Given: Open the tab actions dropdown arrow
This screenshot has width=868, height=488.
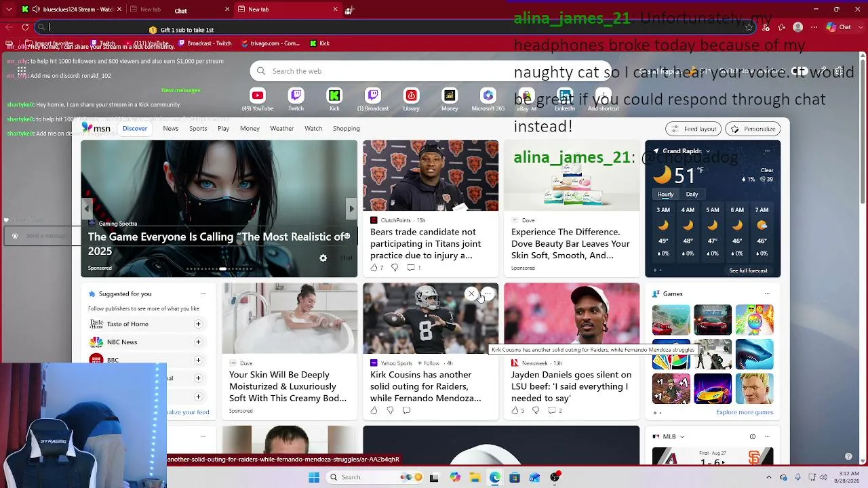Looking at the screenshot, I should point(9,9).
